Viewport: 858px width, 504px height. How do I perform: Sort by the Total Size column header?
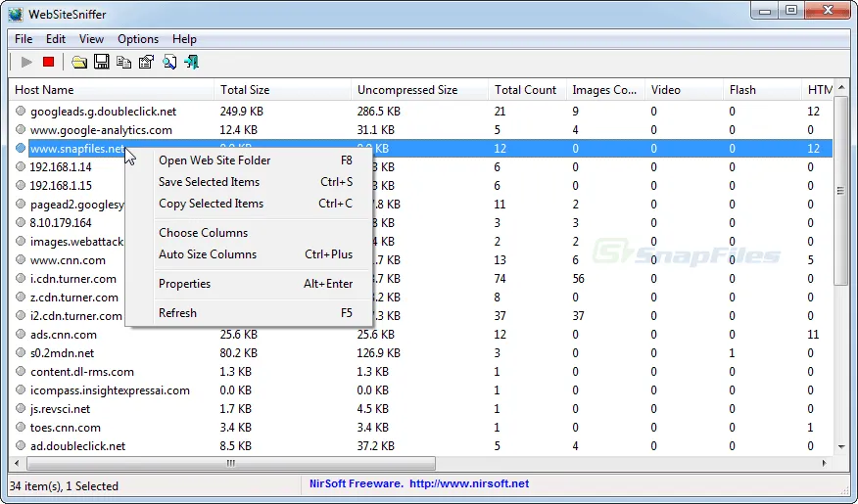pyautogui.click(x=282, y=90)
